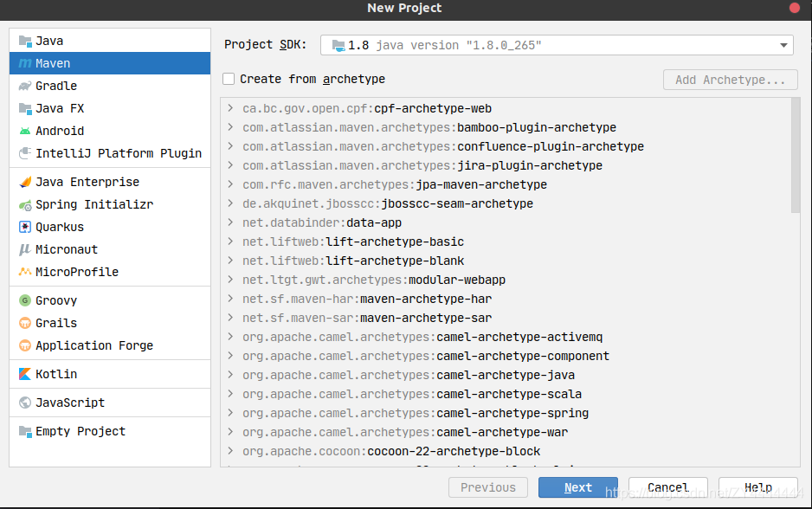
Task: Click the Kotlin logo icon
Action: tap(25, 374)
